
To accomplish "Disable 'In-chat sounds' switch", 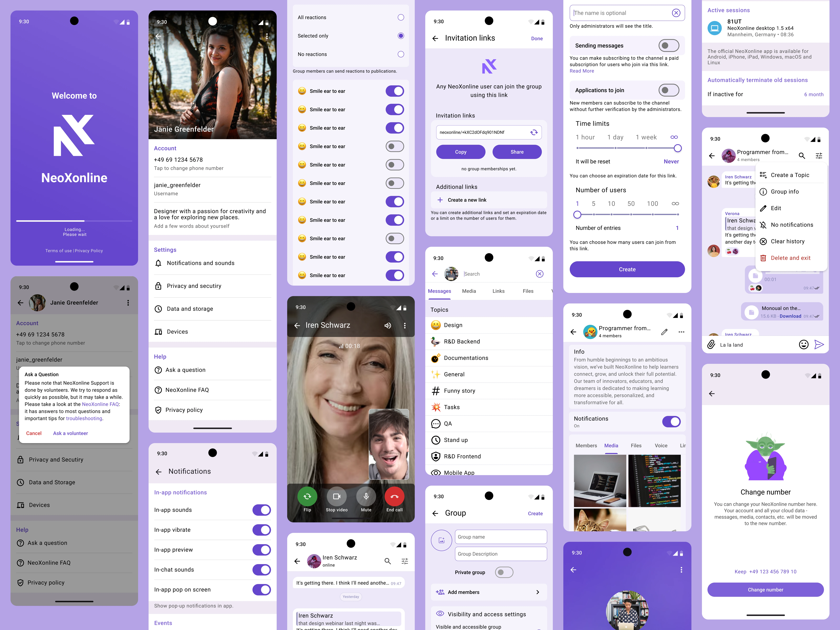I will 262,570.
